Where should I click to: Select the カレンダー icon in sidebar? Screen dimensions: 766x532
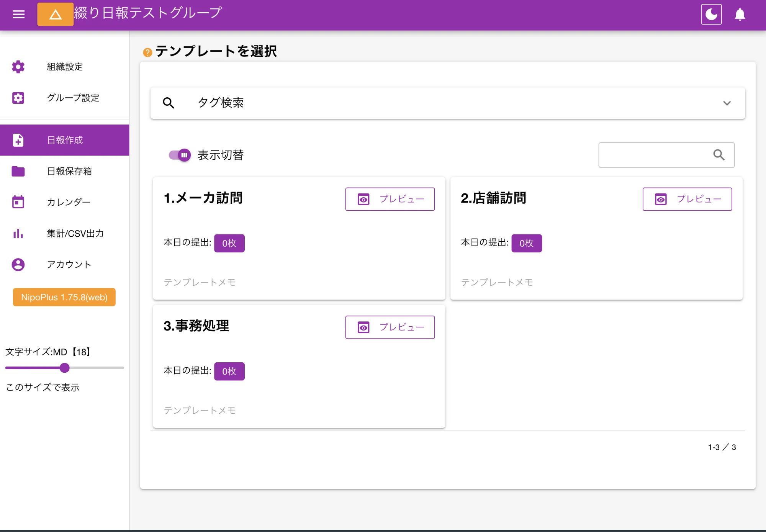pos(18,202)
